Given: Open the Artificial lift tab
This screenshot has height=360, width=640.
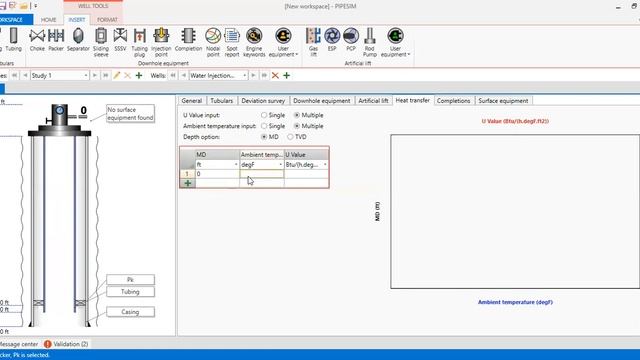Looking at the screenshot, I should [373, 101].
